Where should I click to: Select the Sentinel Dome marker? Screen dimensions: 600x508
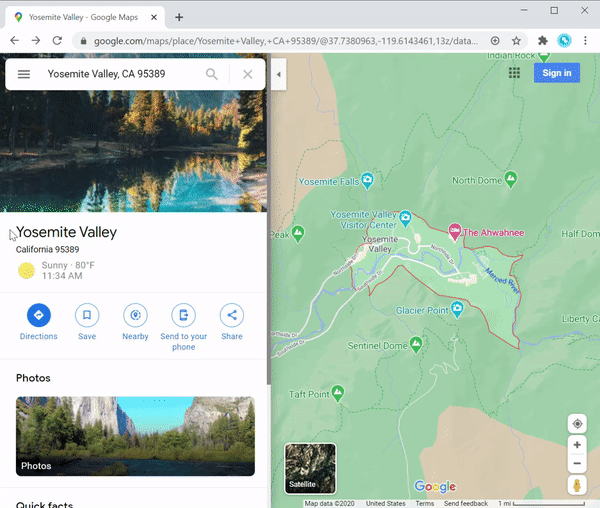[x=416, y=344]
